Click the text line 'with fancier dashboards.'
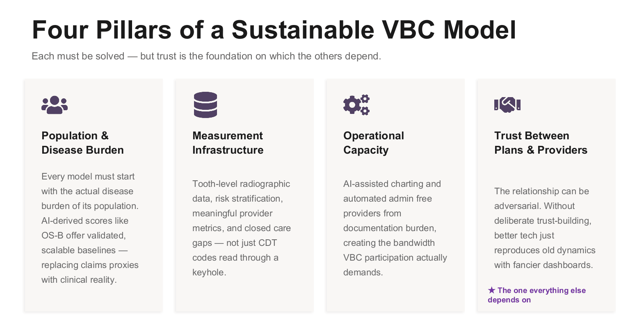 click(543, 265)
